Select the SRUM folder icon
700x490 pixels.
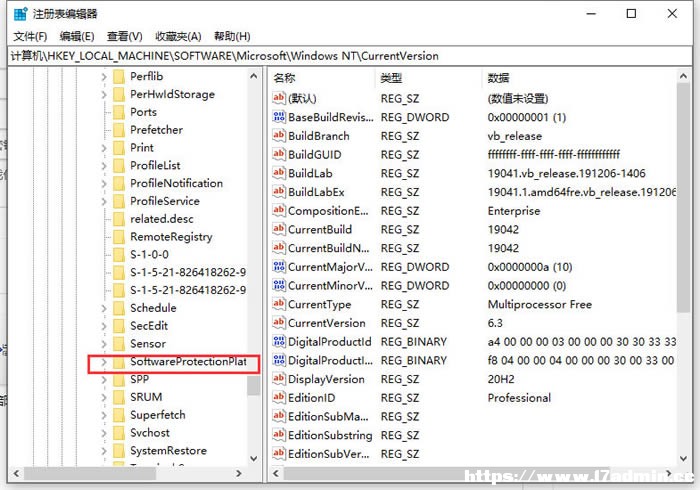[x=119, y=398]
